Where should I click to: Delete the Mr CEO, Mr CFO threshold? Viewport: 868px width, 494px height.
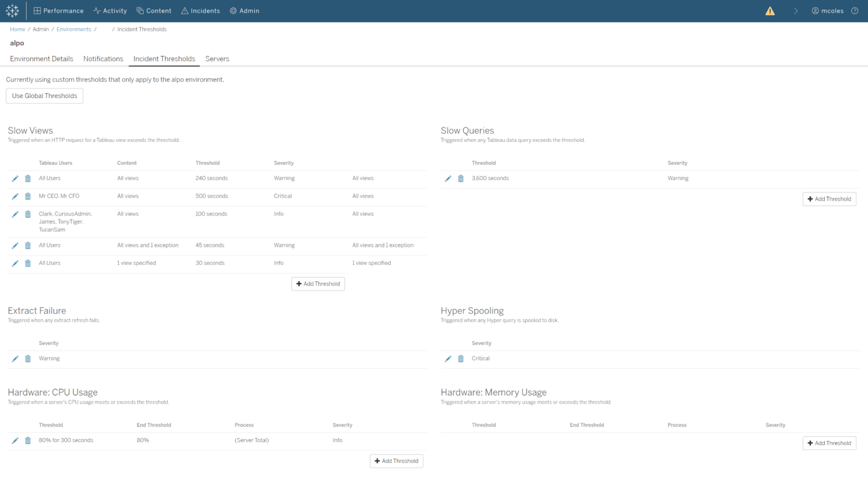[28, 196]
